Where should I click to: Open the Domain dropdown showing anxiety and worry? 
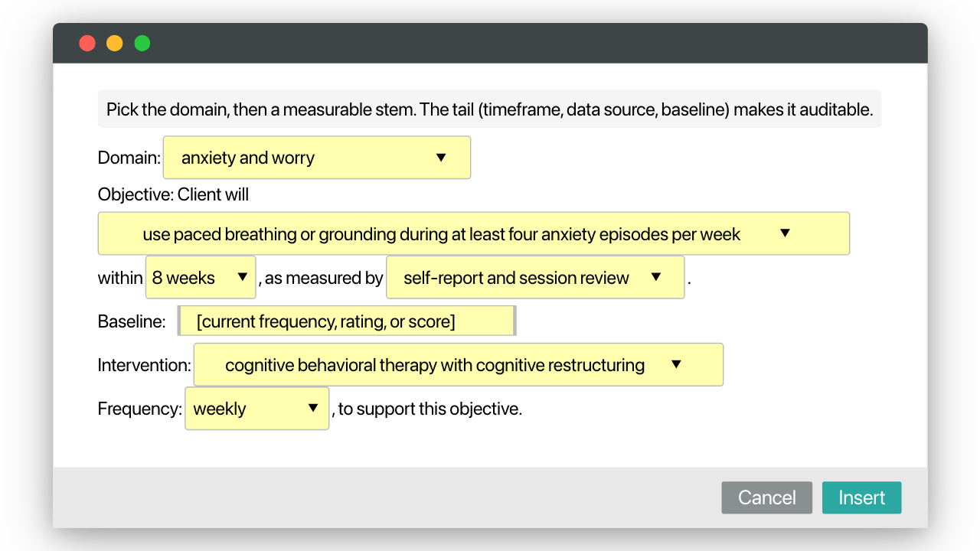pyautogui.click(x=317, y=158)
